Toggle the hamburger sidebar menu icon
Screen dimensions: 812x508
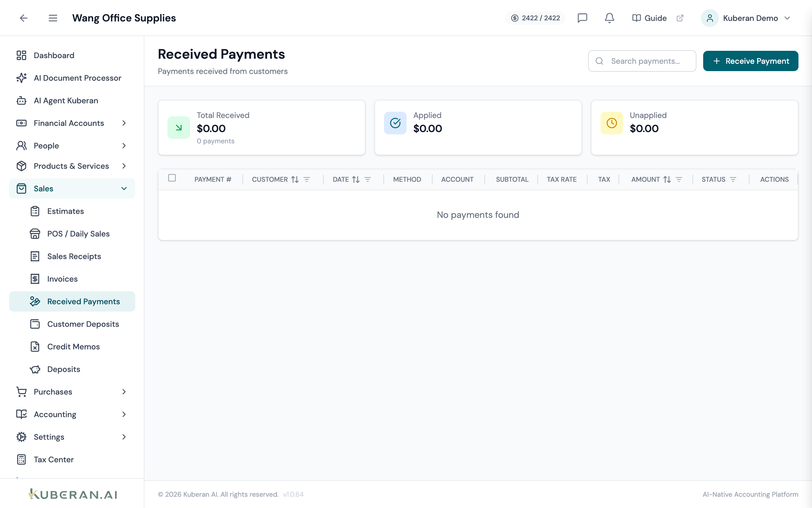coord(53,18)
